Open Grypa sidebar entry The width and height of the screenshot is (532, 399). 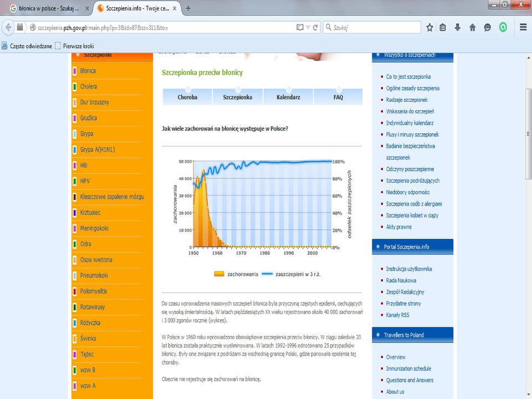click(x=86, y=134)
